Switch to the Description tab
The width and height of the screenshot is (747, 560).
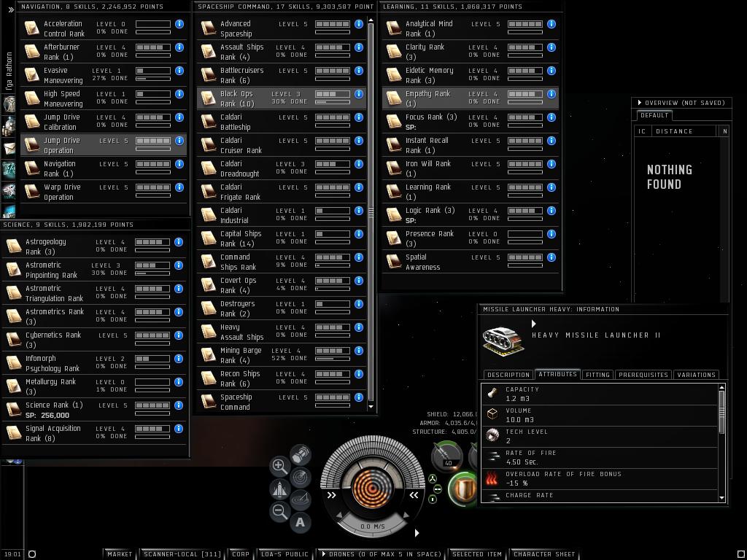[x=508, y=375]
